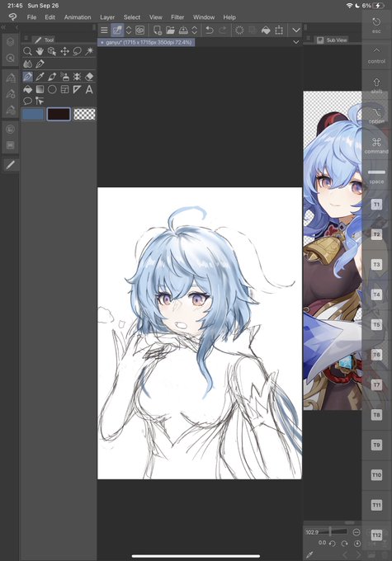Open the File menu
Image resolution: width=392 pixels, height=561 pixels.
pos(31,17)
